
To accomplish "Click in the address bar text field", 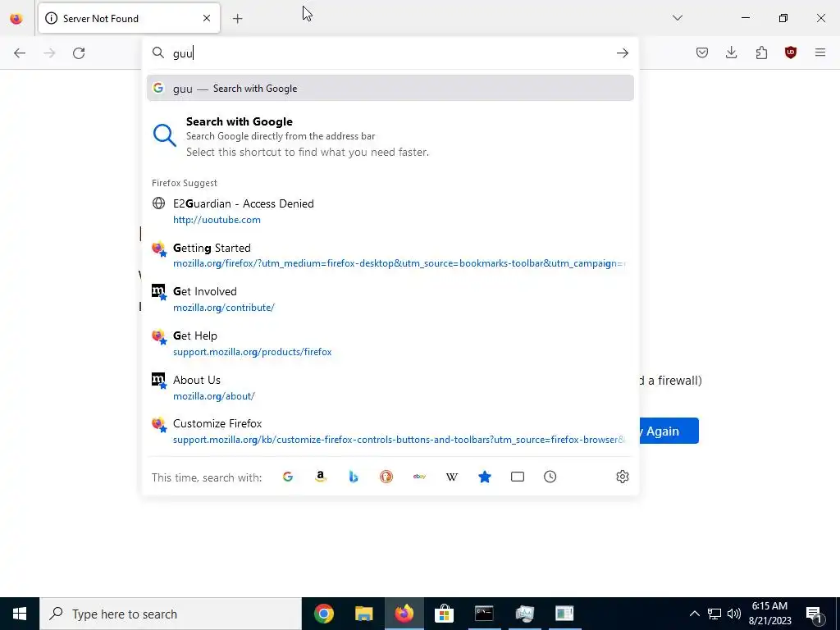I will [391, 53].
